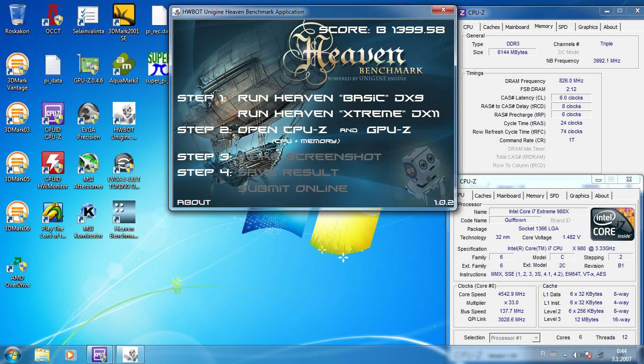644x364 pixels.
Task: Open the AquaMark3 desktop shortcut
Action: point(124,68)
